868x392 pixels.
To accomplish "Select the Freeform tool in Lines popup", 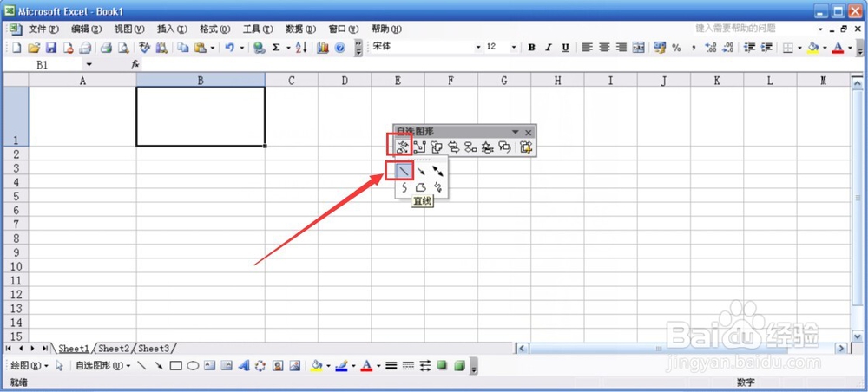I will (x=421, y=187).
